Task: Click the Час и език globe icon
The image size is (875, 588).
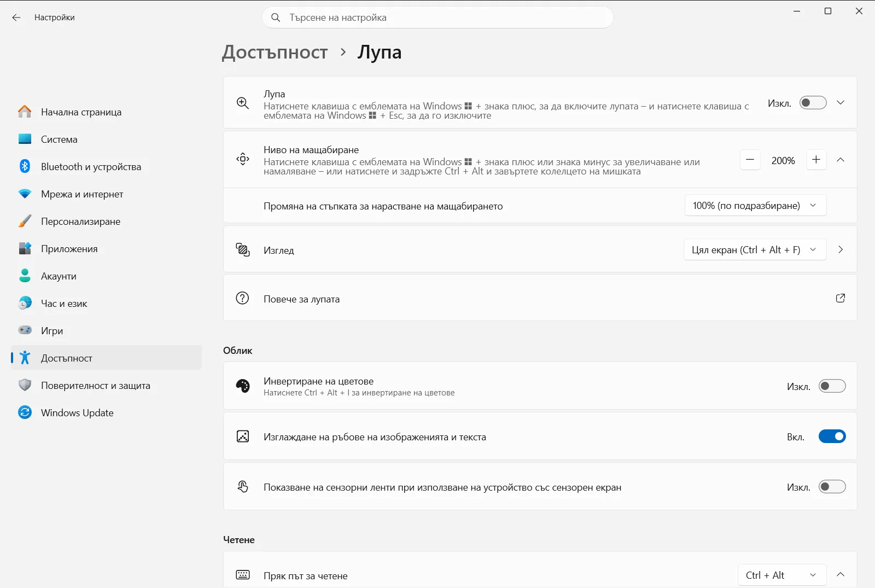Action: point(25,303)
